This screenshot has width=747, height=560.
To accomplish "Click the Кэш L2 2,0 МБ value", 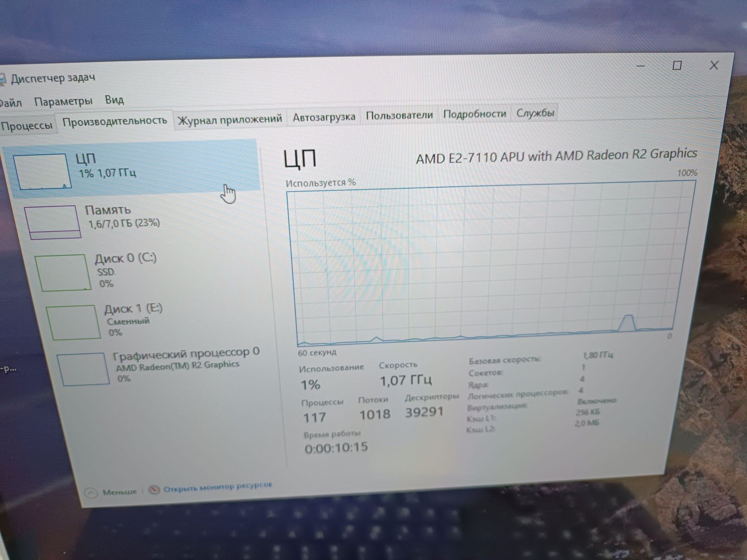I will click(587, 423).
